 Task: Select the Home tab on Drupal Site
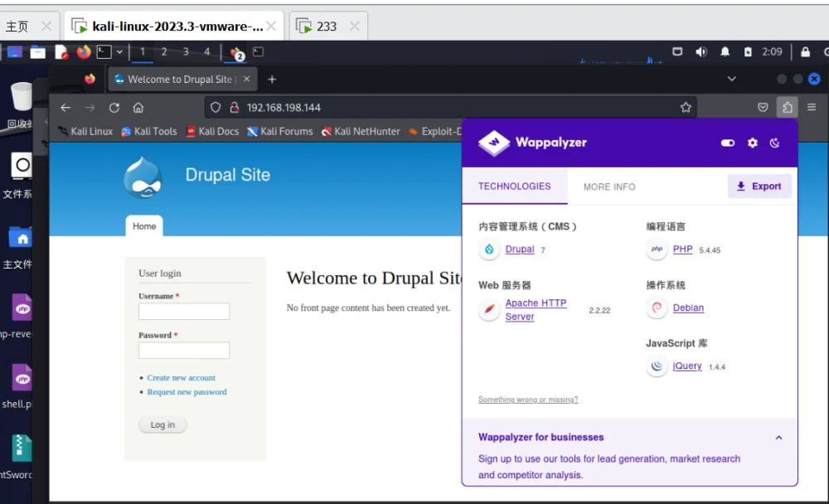coord(144,226)
